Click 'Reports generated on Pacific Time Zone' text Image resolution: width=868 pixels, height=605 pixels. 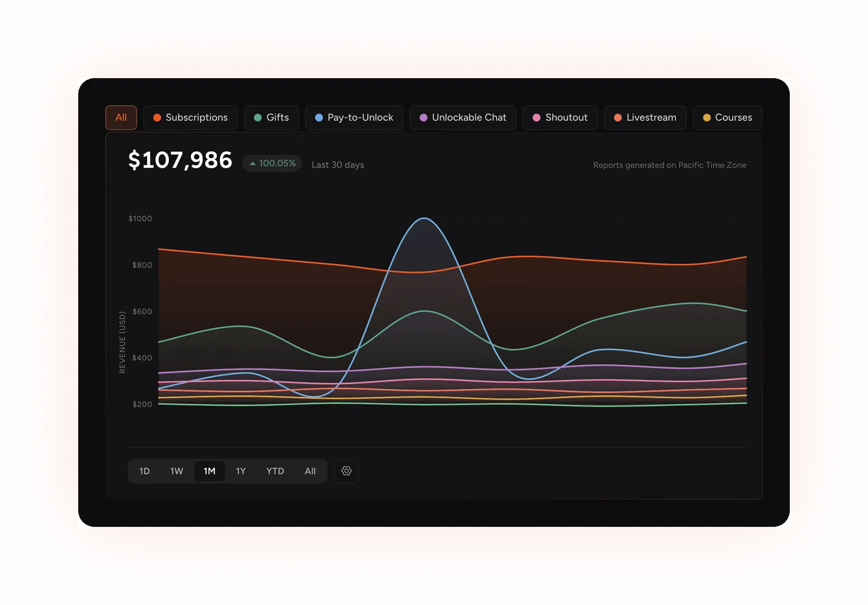click(x=669, y=165)
